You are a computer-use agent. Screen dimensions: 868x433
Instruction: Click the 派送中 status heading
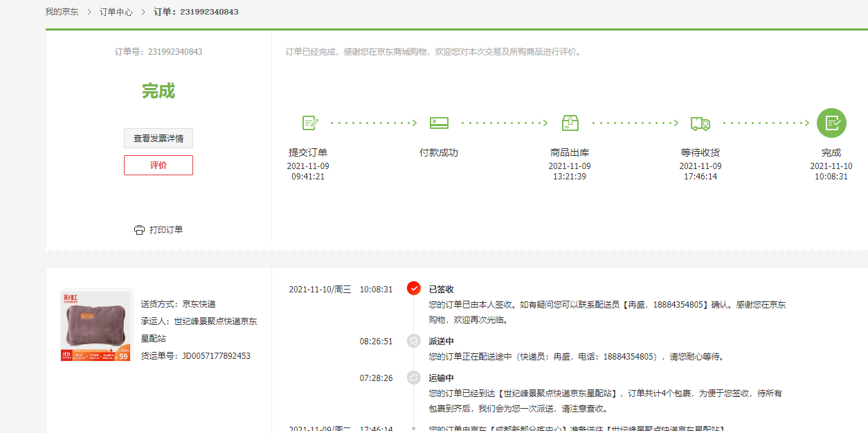(x=442, y=342)
